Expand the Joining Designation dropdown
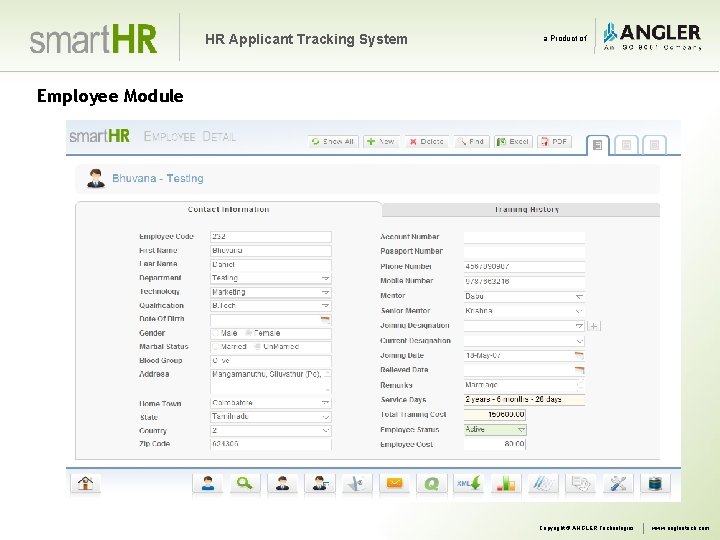720x540 pixels. [579, 326]
